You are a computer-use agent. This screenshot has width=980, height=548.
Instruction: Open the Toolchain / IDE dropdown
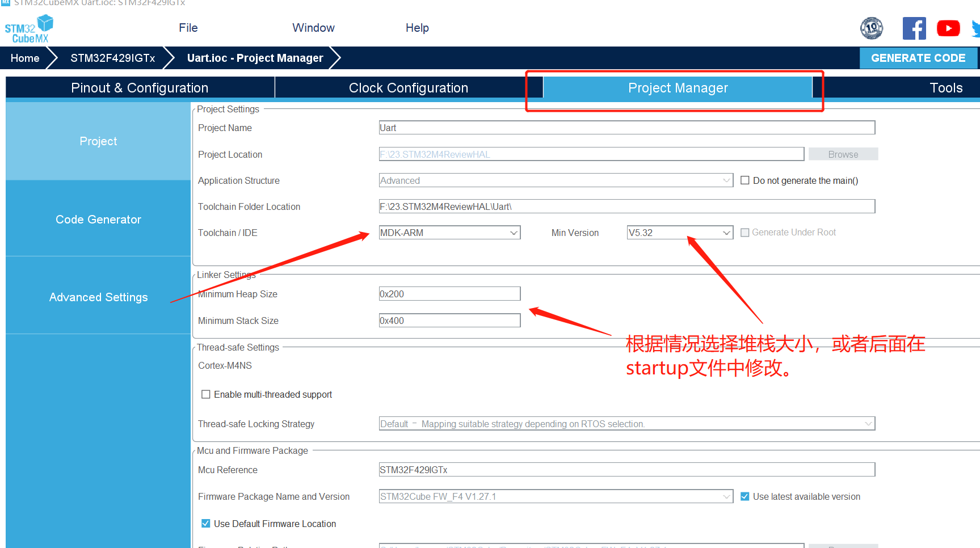click(449, 233)
